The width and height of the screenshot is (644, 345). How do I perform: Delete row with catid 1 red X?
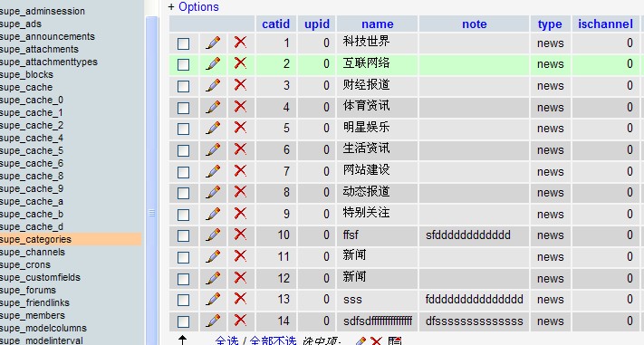click(x=240, y=43)
